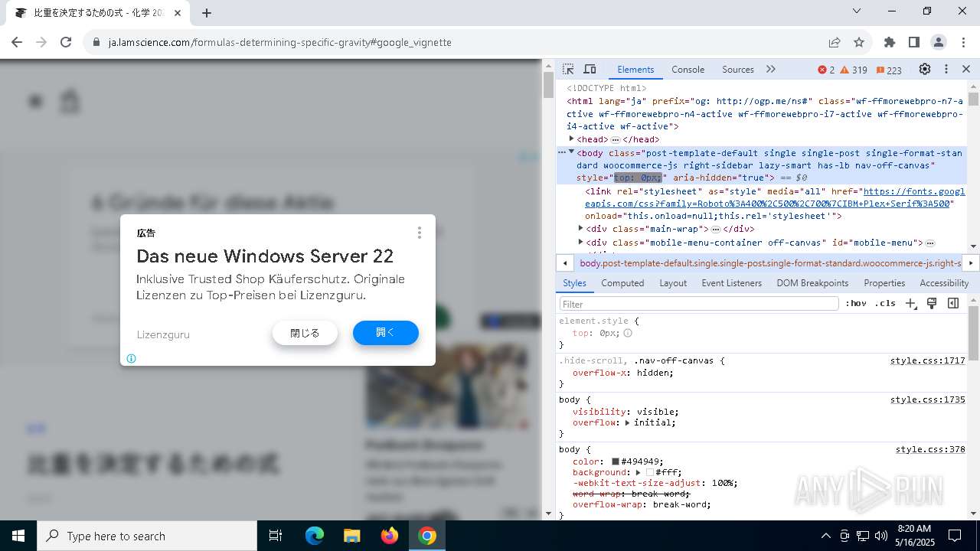
Task: Select the Elements tab
Action: (635, 69)
